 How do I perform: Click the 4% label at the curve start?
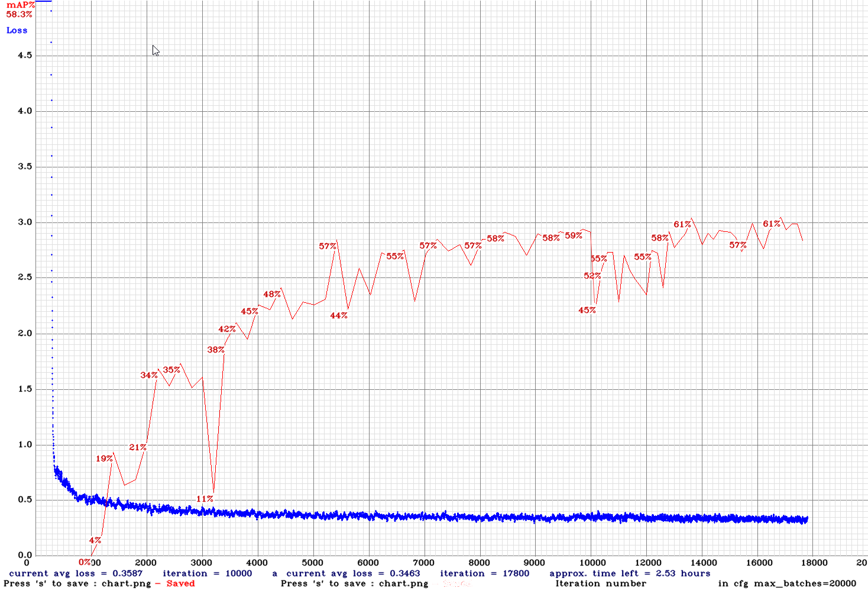click(93, 540)
